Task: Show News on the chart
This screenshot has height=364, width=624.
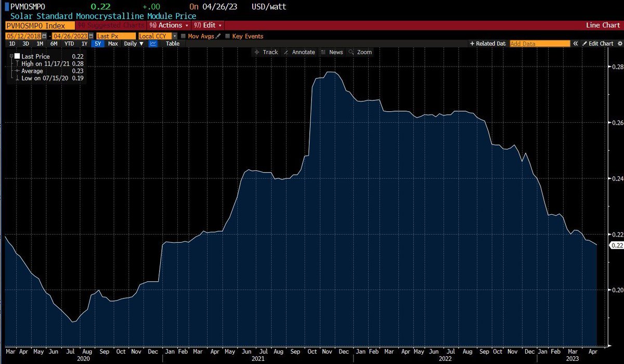Action: click(332, 52)
